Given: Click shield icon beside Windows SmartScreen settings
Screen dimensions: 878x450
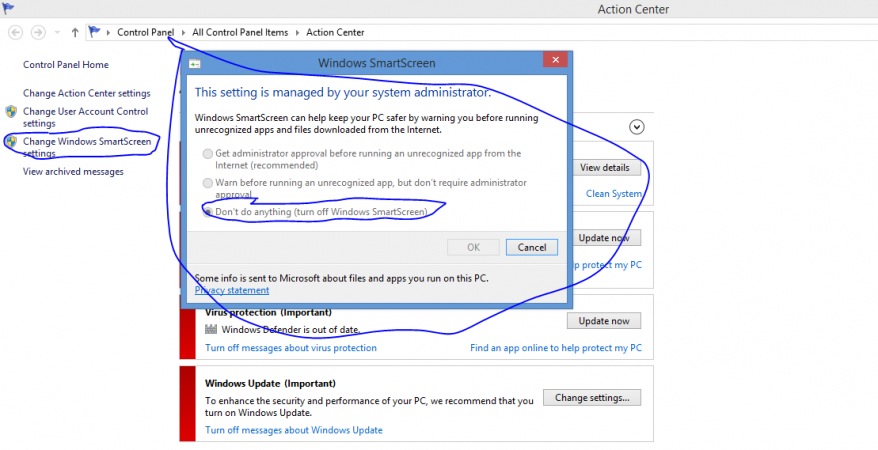Looking at the screenshot, I should click(11, 142).
